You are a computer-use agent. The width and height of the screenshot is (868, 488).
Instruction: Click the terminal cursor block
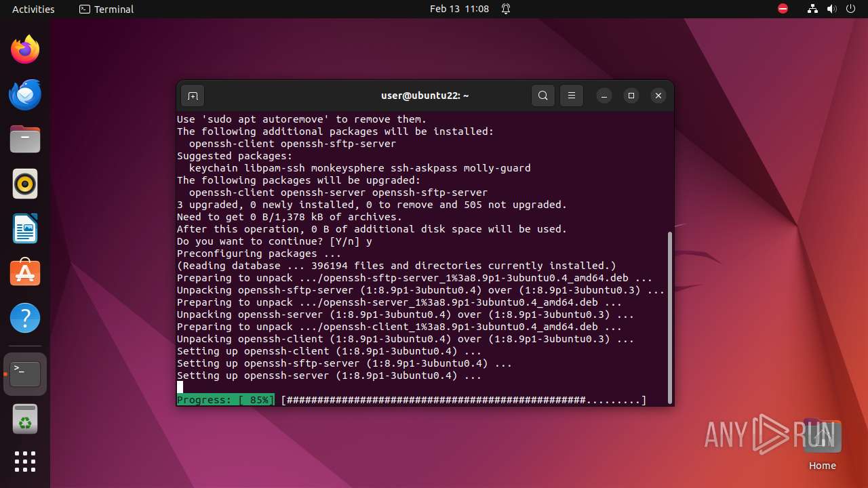180,388
